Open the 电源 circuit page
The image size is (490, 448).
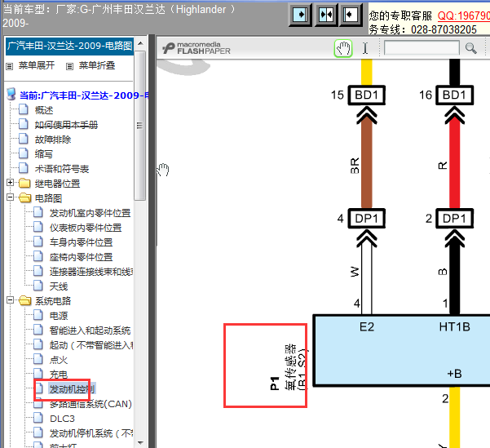click(59, 316)
